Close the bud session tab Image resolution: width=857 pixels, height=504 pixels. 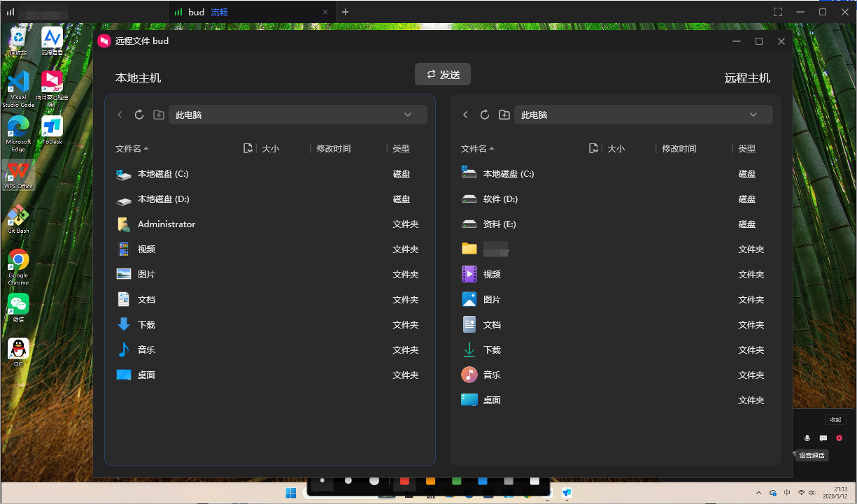click(325, 12)
